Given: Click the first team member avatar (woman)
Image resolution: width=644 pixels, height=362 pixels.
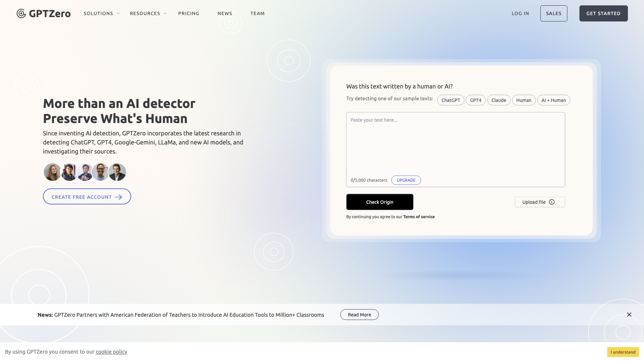Looking at the screenshot, I should pyautogui.click(x=52, y=172).
